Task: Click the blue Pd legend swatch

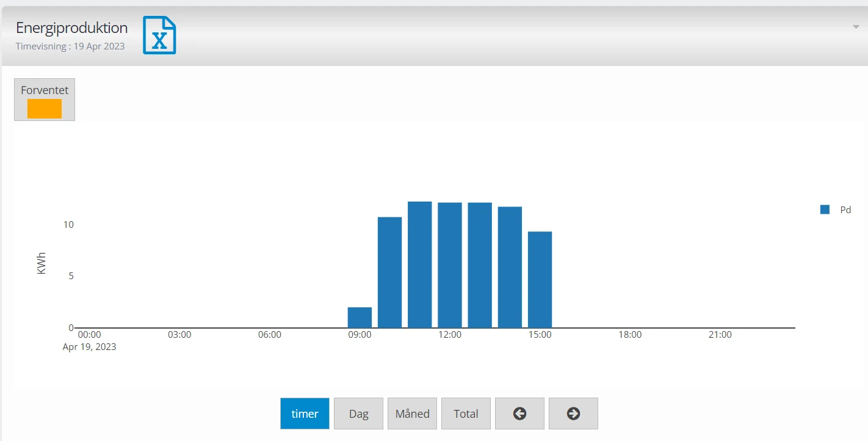Action: (825, 210)
